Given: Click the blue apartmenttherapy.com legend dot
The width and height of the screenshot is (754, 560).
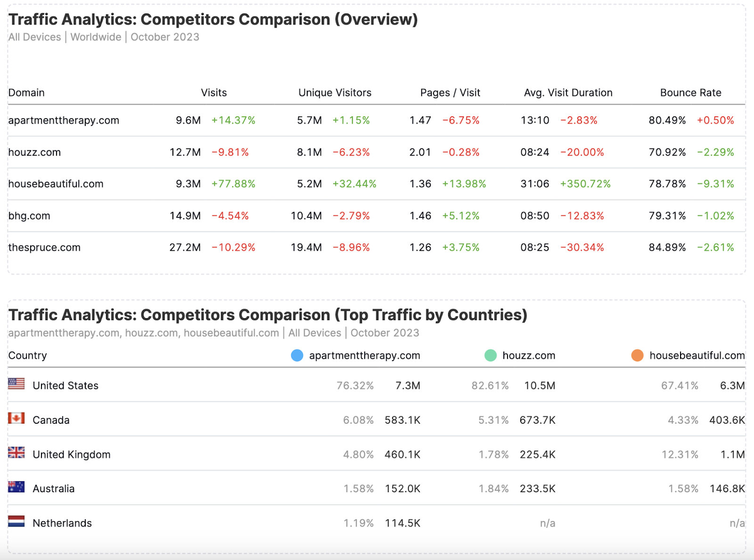Looking at the screenshot, I should (297, 355).
